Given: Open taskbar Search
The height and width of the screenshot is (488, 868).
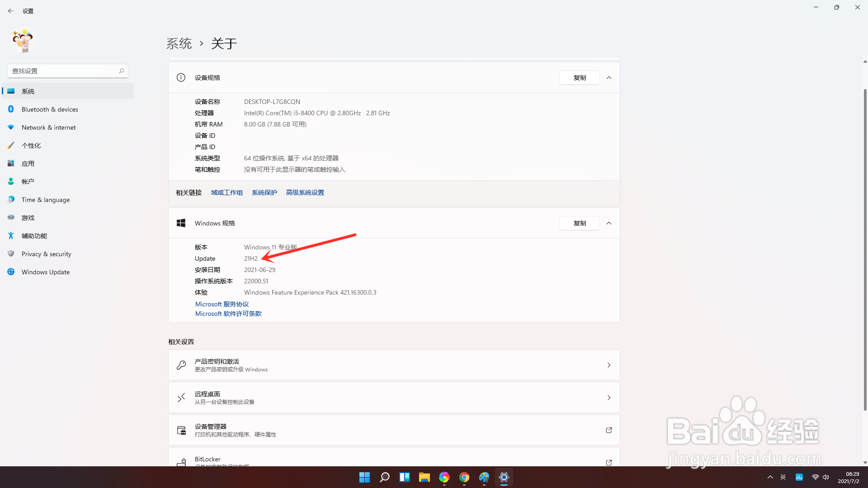Looking at the screenshot, I should tap(384, 477).
